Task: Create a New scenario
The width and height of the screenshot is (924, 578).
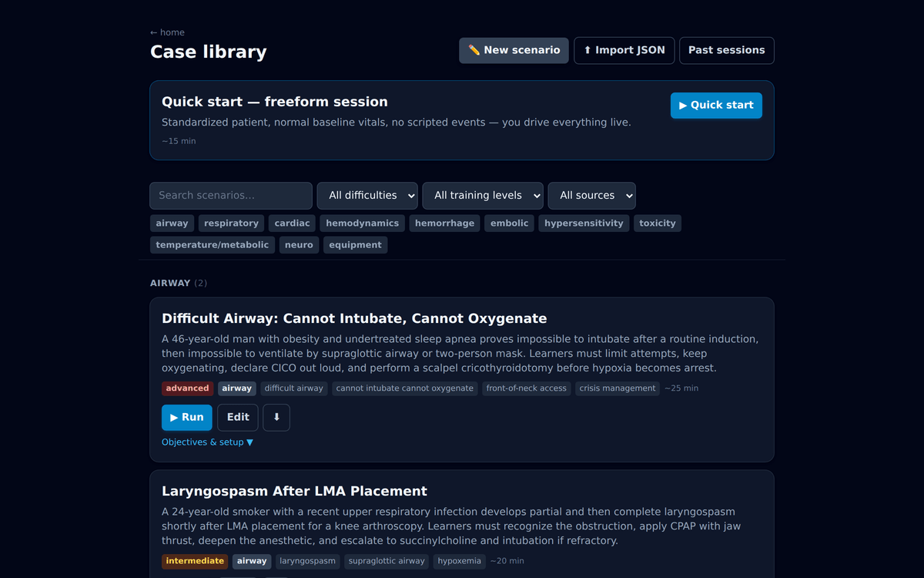Action: coord(514,50)
